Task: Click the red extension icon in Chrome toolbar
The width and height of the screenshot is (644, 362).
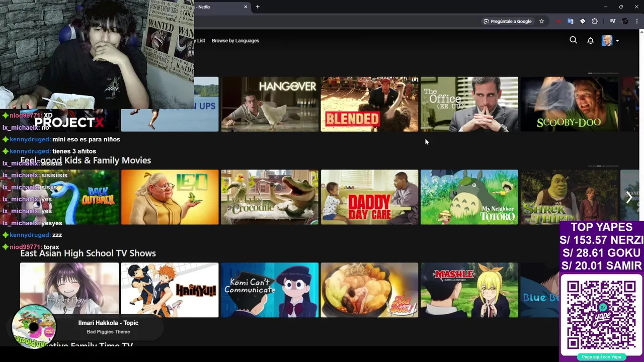Action: [558, 21]
